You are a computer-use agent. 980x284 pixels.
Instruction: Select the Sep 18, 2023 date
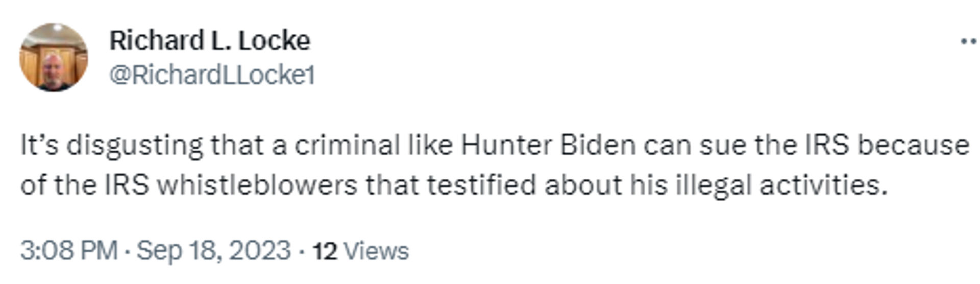[x=213, y=251]
